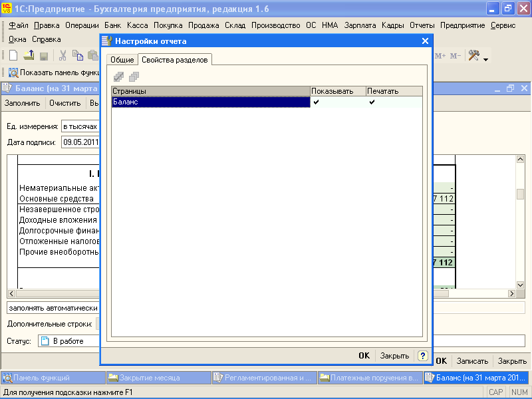Click the Open file folder icon
The height and width of the screenshot is (399, 532).
pos(29,55)
